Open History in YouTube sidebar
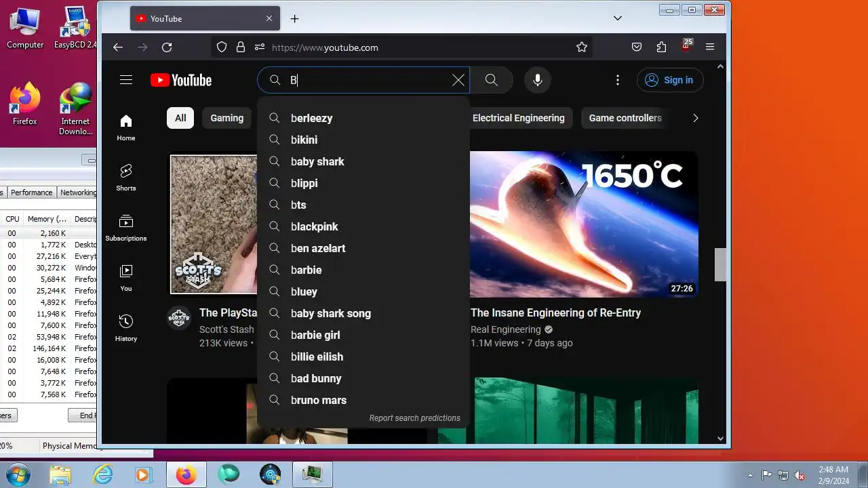Image resolution: width=868 pixels, height=488 pixels. (126, 328)
